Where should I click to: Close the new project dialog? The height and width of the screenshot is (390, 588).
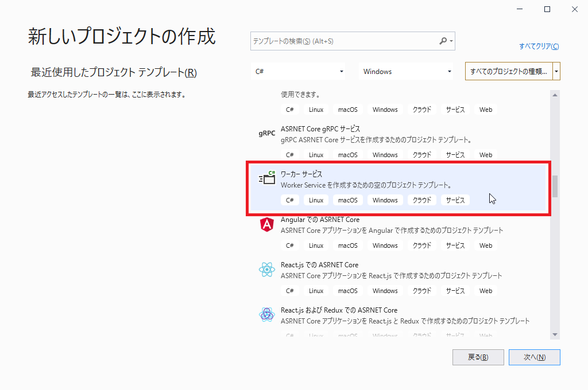click(x=574, y=9)
